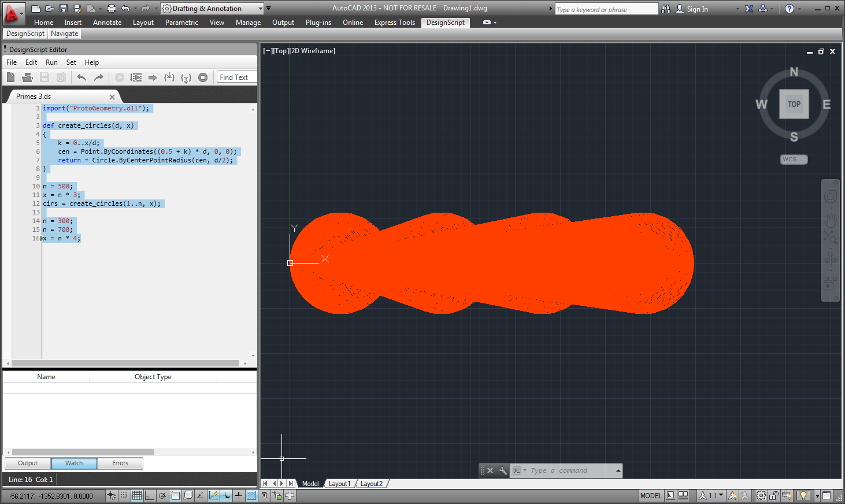The width and height of the screenshot is (845, 504).
Task: Open the Parametric ribbon tab
Action: pos(181,23)
